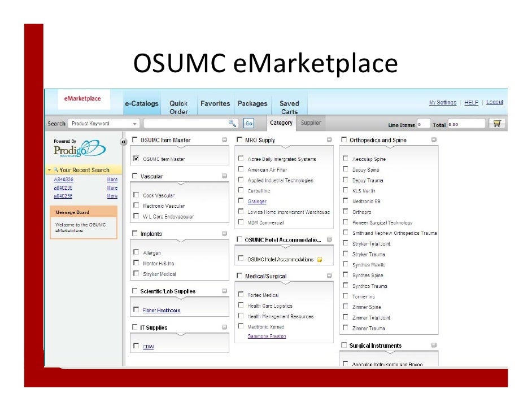The height and width of the screenshot is (411, 532).
Task: Minimize the Vascular panel icon
Action: tap(224, 176)
